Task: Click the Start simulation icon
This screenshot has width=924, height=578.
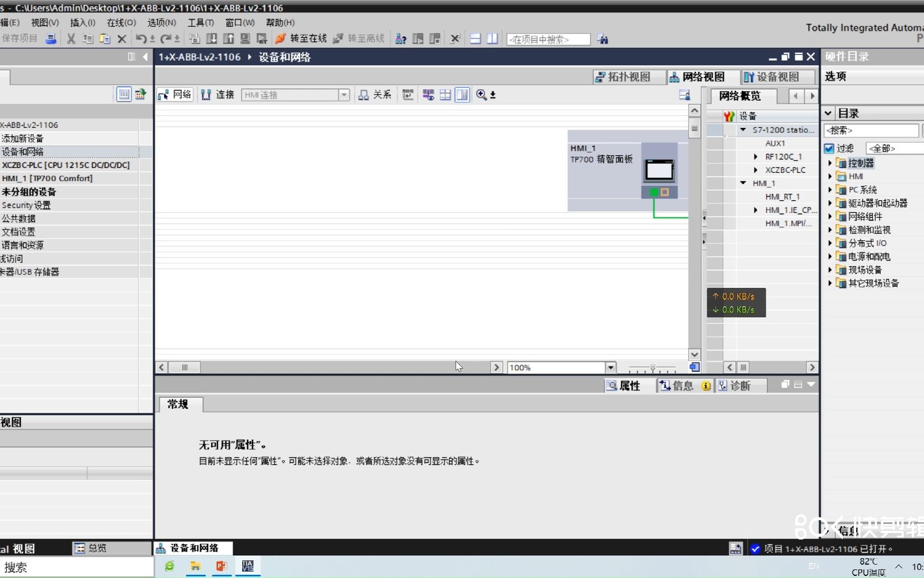Action: (245, 39)
